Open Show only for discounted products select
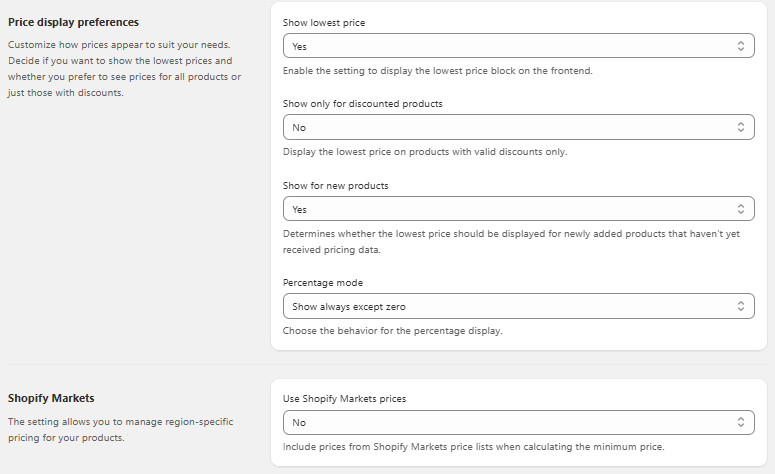This screenshot has width=775, height=474. (x=518, y=127)
